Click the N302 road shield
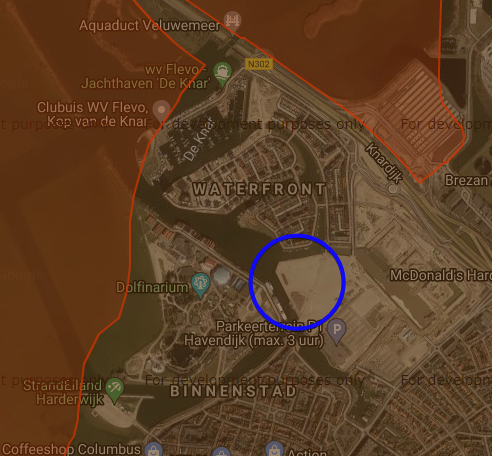This screenshot has height=456, width=492. pos(259,64)
